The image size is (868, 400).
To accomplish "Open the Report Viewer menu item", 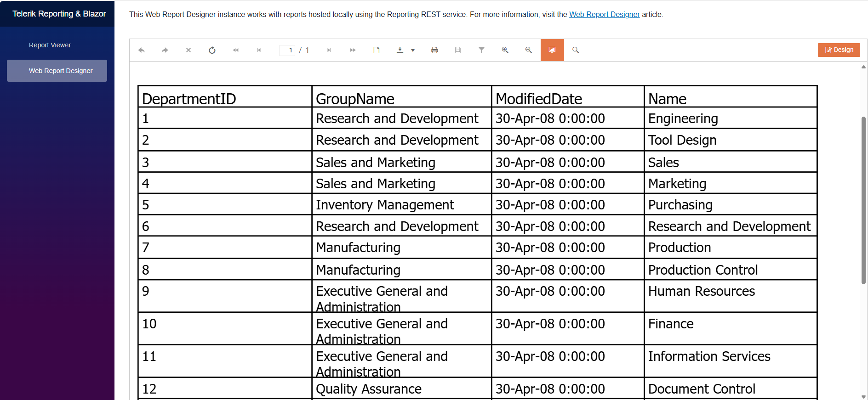I will click(x=50, y=45).
